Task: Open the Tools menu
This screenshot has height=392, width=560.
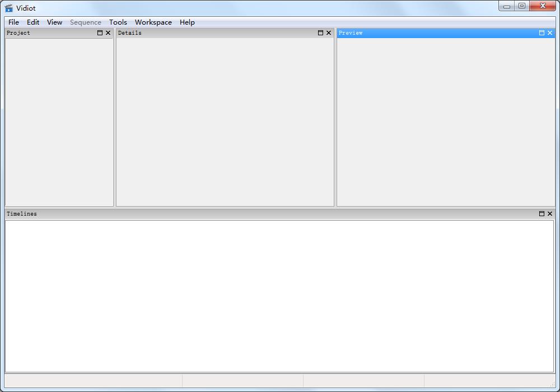Action: click(118, 22)
